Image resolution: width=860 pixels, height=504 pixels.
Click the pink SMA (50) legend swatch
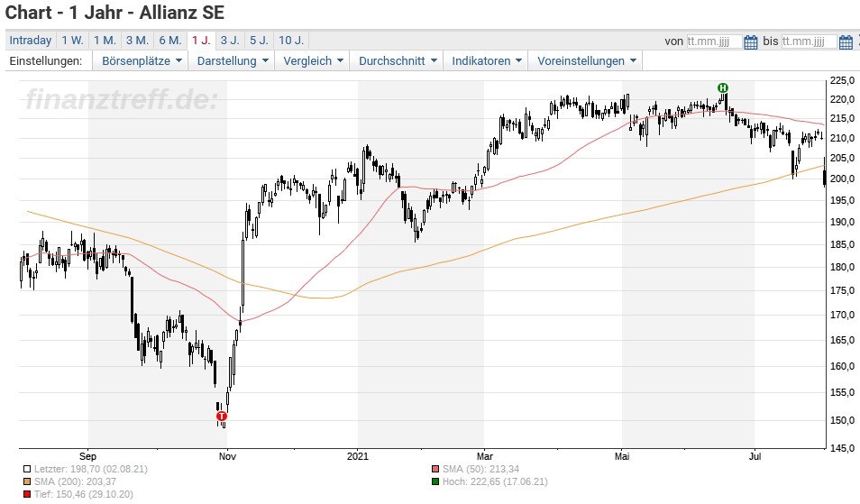tap(435, 470)
